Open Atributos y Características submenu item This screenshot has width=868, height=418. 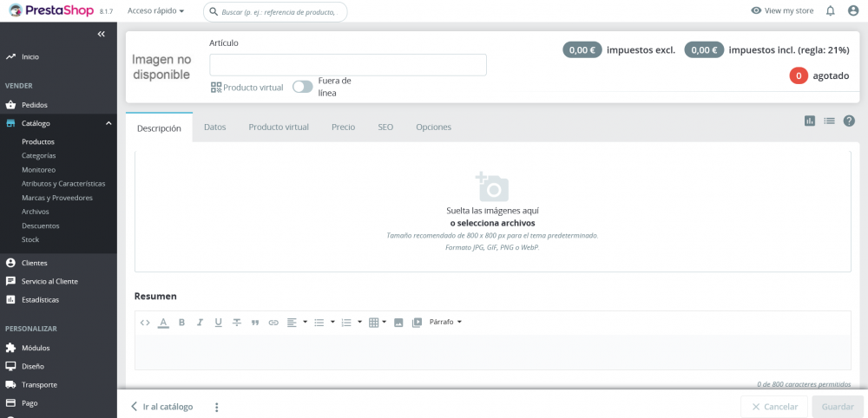coord(63,184)
